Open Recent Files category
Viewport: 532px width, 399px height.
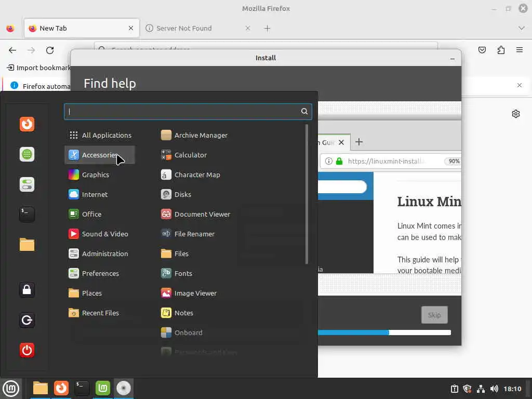pos(100,313)
